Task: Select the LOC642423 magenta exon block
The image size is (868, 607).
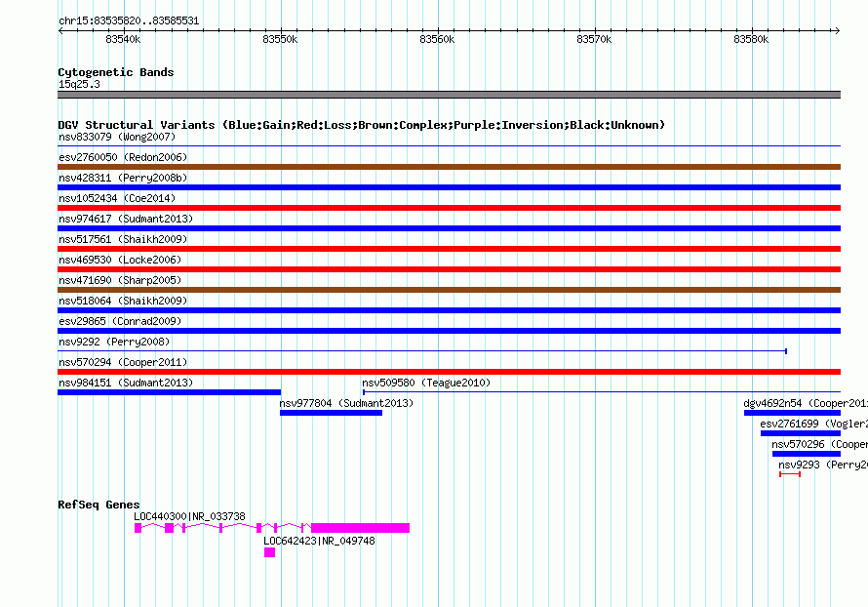Action: [x=269, y=552]
